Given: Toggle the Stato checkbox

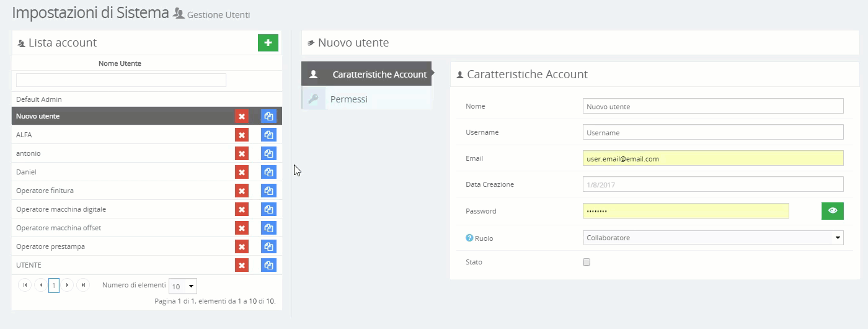Looking at the screenshot, I should coord(587,262).
